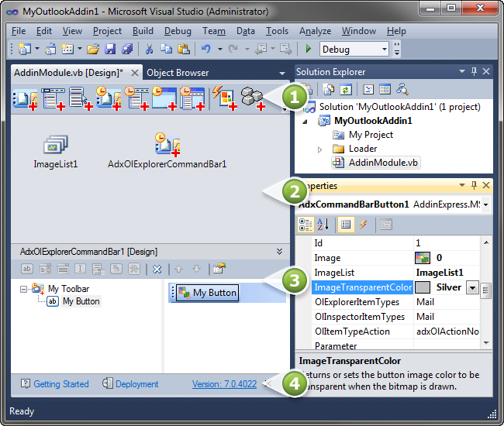Click the designer properties icon beside arrows
Screen dimensions: 504x426
click(x=219, y=269)
